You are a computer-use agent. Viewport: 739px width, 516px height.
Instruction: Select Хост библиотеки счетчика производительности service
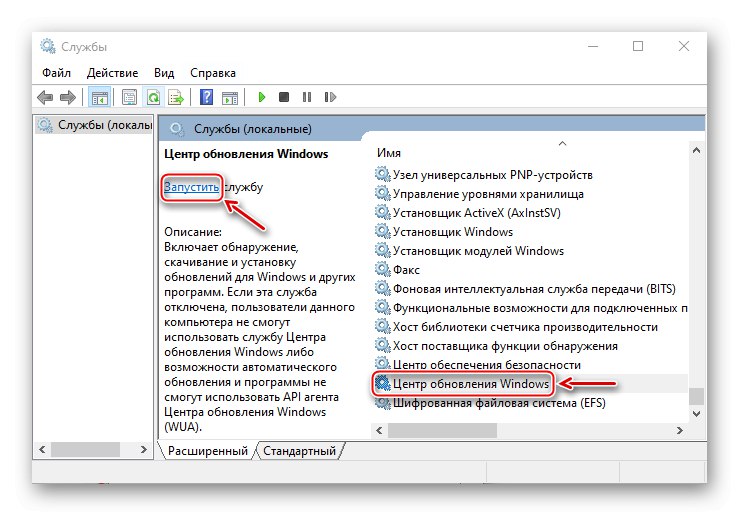coord(526,327)
